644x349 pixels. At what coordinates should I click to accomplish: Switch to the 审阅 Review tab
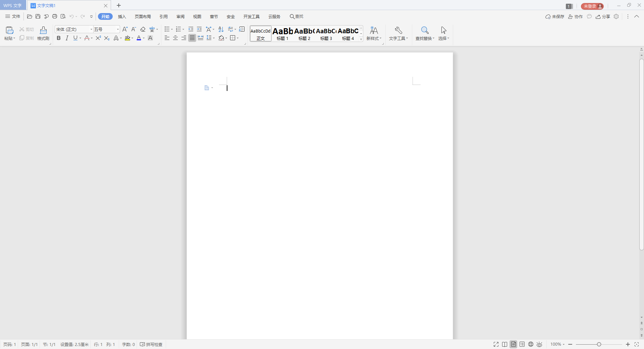[x=180, y=16]
